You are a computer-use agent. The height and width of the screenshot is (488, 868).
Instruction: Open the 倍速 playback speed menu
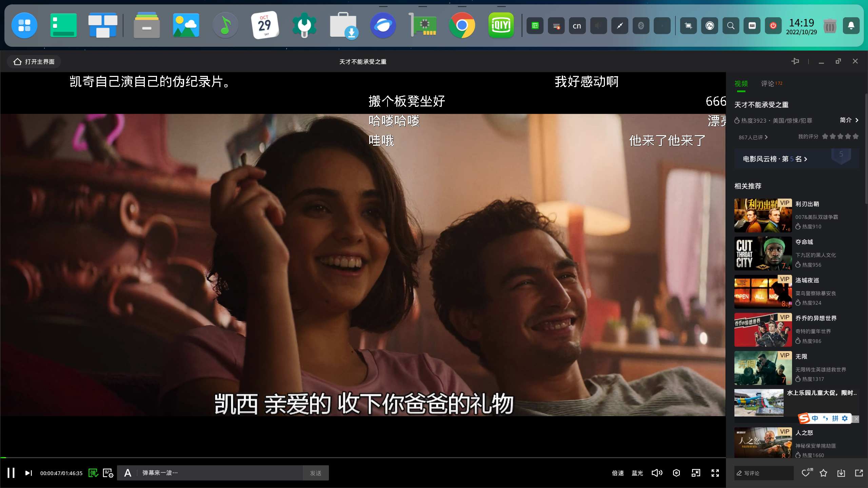point(618,473)
